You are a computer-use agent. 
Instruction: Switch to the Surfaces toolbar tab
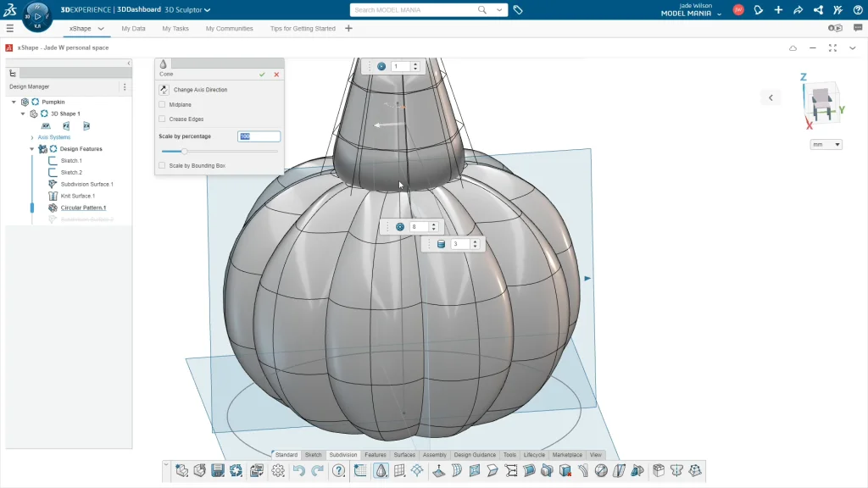point(404,455)
